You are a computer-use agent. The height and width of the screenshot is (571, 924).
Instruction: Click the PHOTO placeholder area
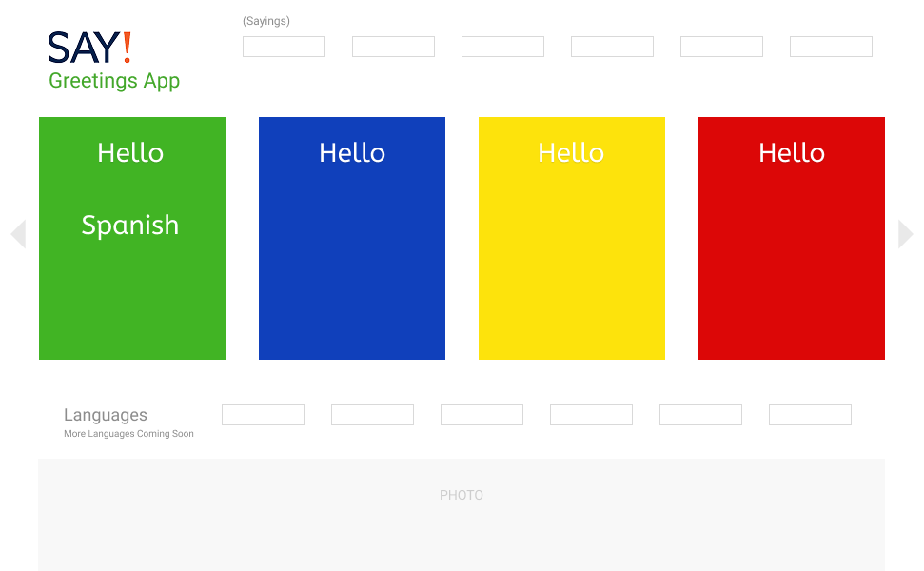462,515
